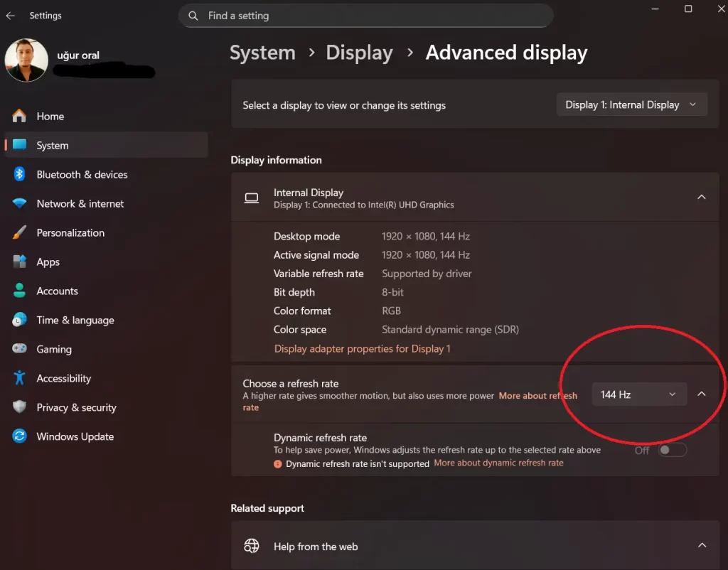Select the Personalization brush icon
The image size is (728, 570).
tap(19, 232)
